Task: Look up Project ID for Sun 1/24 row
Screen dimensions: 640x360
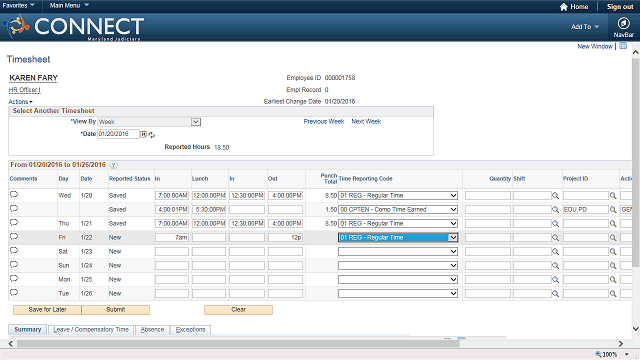Action: pos(613,266)
